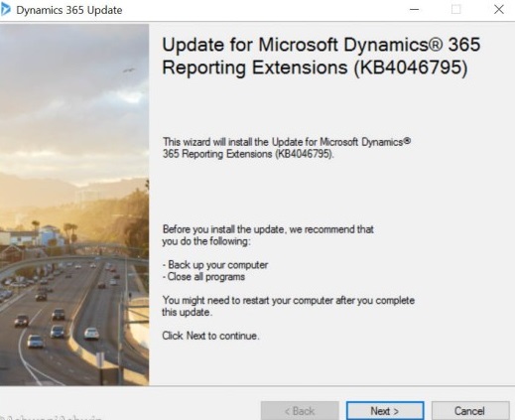Click the disabled < Back button
Image resolution: width=515 pixels, height=420 pixels.
tap(300, 411)
